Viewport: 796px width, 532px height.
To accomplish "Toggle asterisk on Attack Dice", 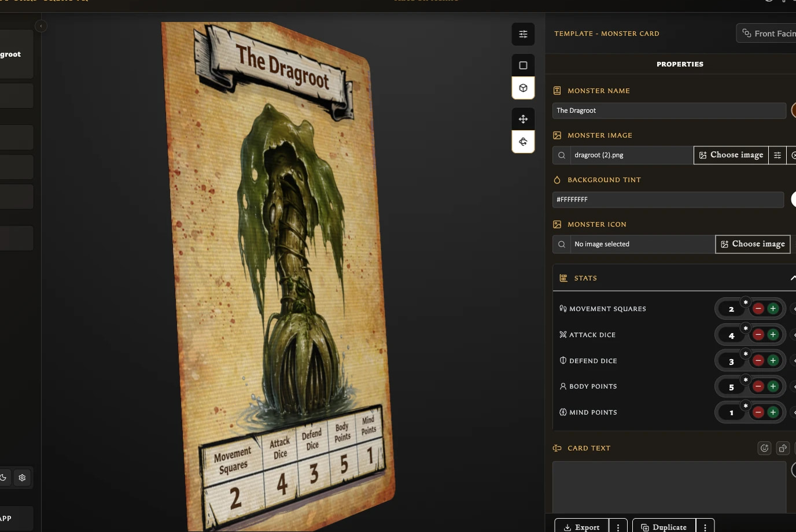I will tap(746, 328).
